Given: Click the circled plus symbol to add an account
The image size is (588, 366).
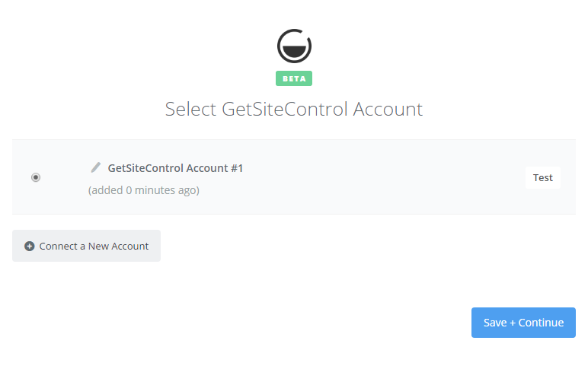Looking at the screenshot, I should point(29,246).
